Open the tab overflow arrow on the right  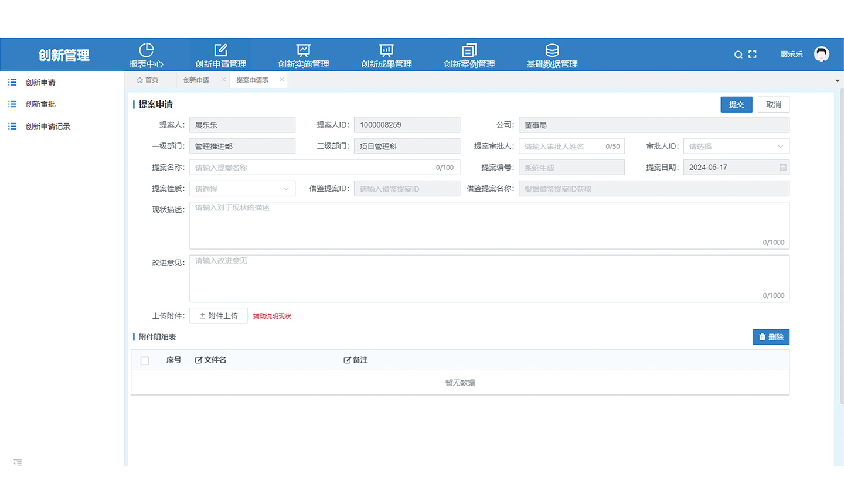point(837,80)
